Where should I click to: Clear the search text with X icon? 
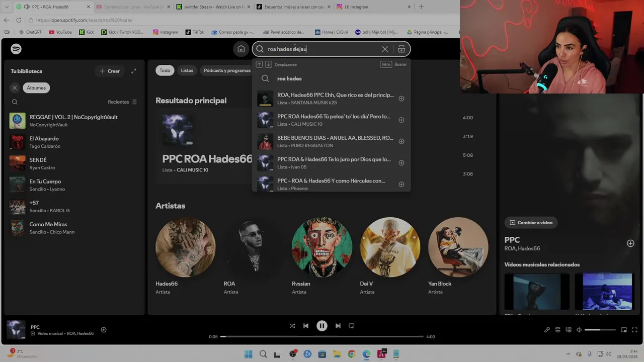point(385,49)
